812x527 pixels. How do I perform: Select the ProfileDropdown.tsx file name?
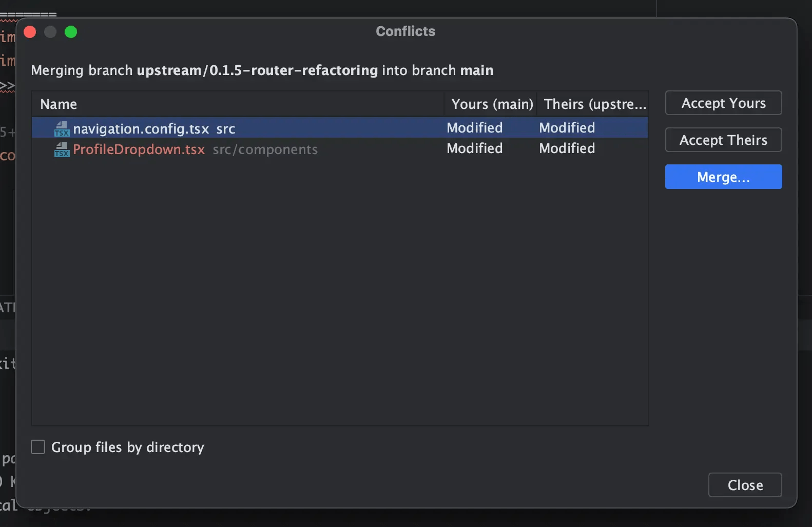click(139, 149)
